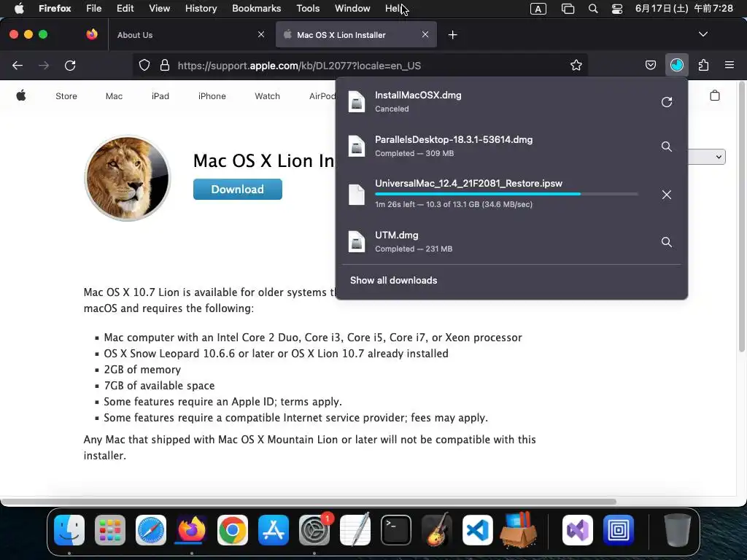The image size is (747, 560).
Task: Open the Pocket save button
Action: [650, 65]
